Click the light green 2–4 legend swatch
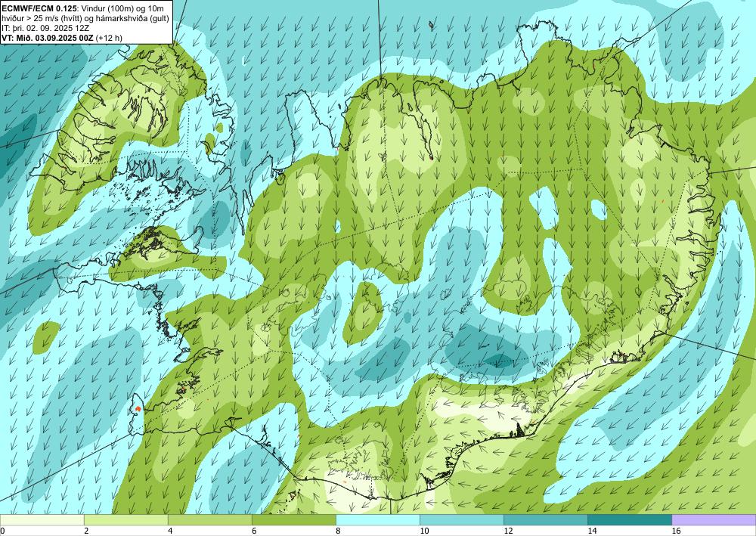 pyautogui.click(x=125, y=519)
